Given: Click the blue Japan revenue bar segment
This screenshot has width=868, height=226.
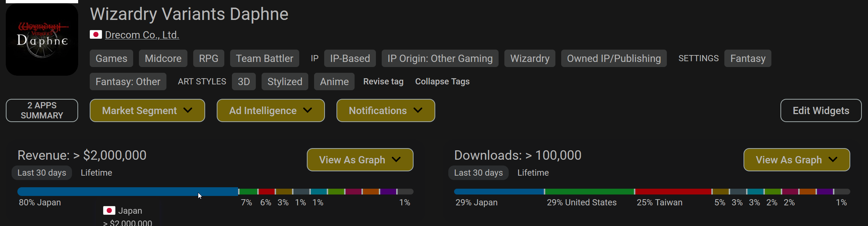Looking at the screenshot, I should 128,192.
